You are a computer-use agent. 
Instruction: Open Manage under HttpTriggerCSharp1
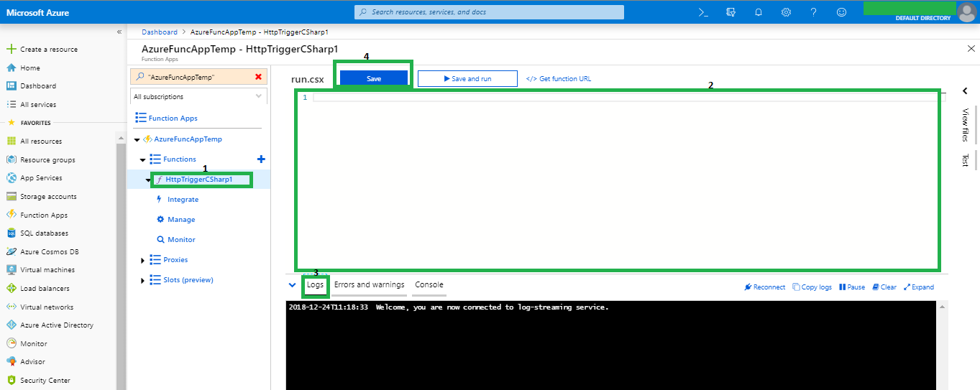[x=181, y=220]
